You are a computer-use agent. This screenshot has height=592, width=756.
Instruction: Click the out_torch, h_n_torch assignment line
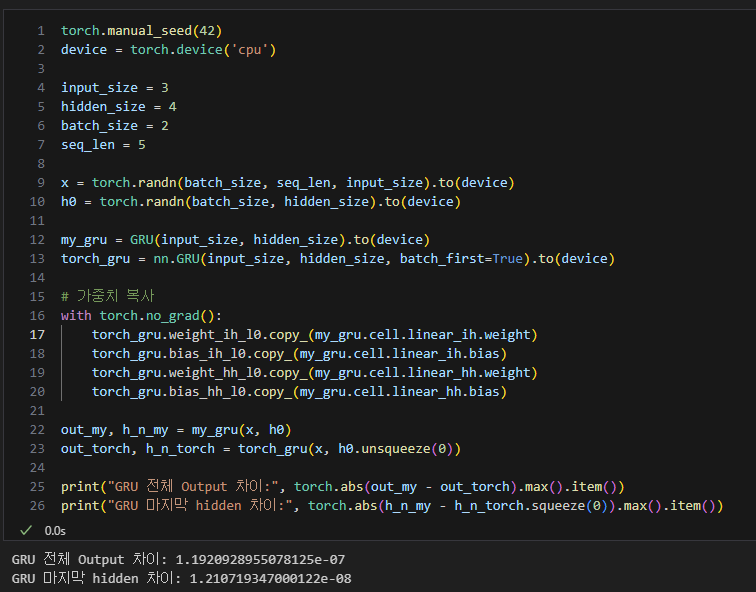(x=261, y=449)
